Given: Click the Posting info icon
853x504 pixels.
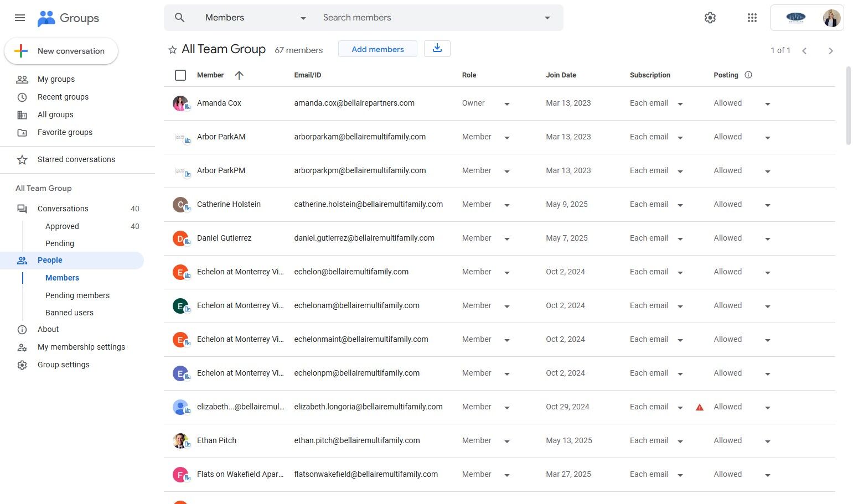Looking at the screenshot, I should [748, 75].
